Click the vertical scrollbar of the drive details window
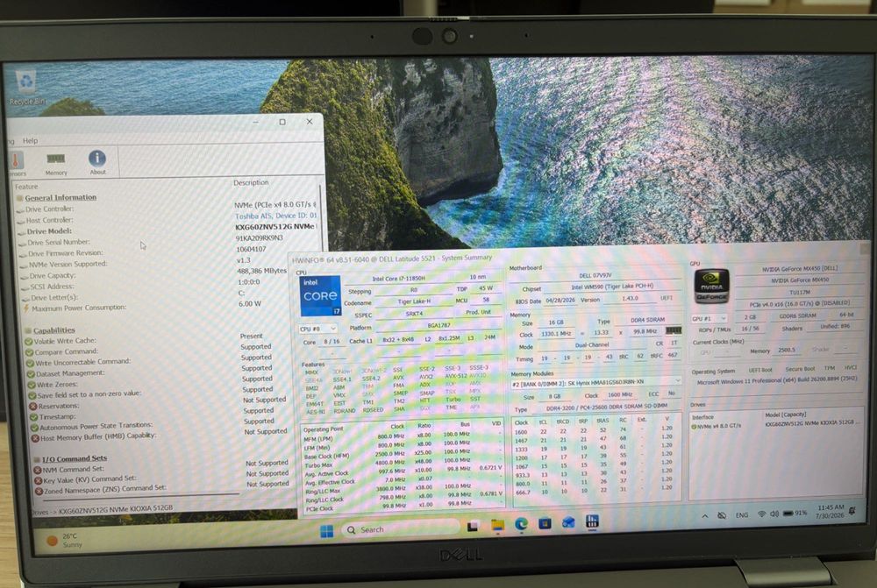Viewport: 877px width, 588px height. tap(320, 218)
